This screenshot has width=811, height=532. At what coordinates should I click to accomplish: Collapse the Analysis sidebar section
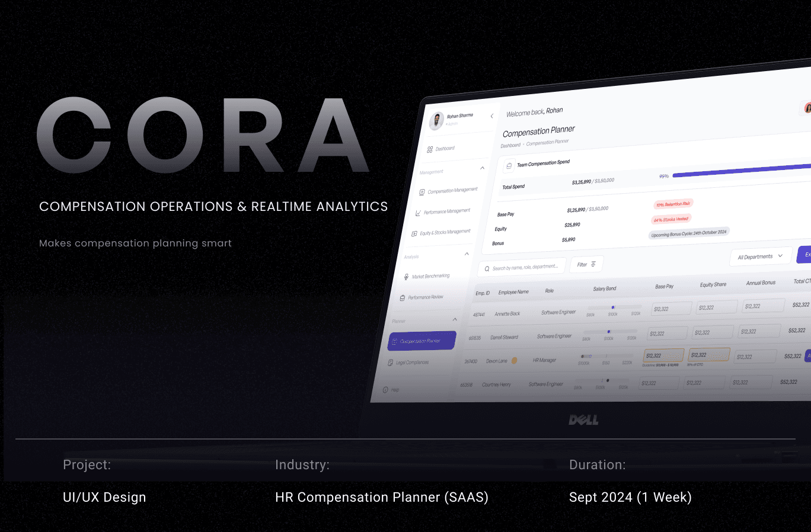[x=467, y=254]
